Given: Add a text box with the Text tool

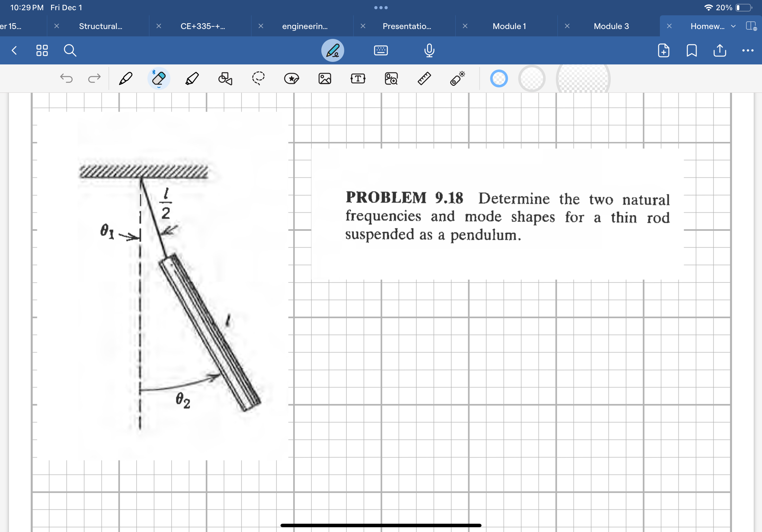Looking at the screenshot, I should click(358, 78).
